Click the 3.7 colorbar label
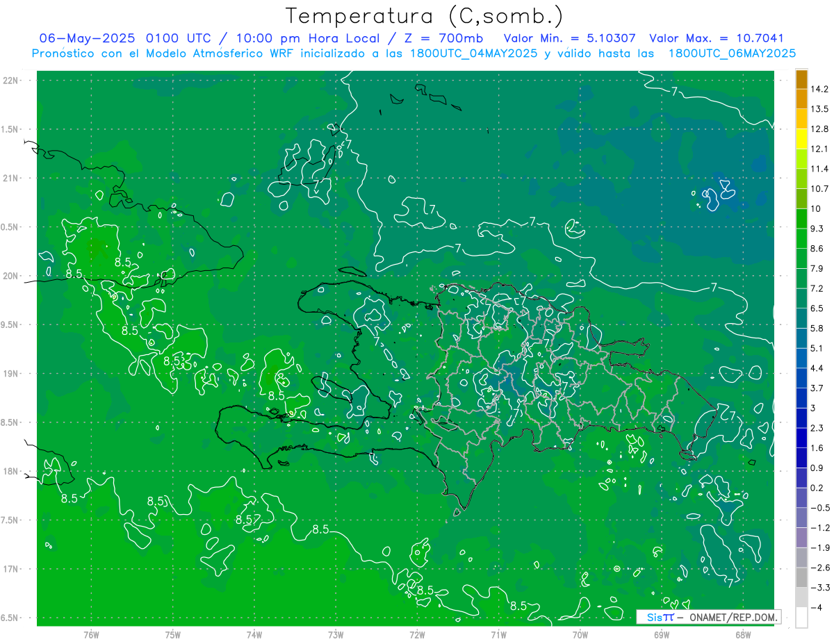Screen dimensions: 834x644 point(817,388)
